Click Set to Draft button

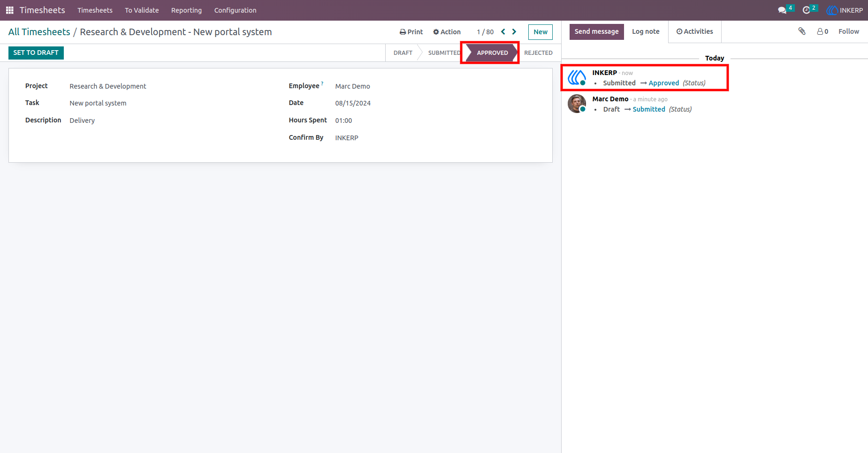click(x=36, y=53)
